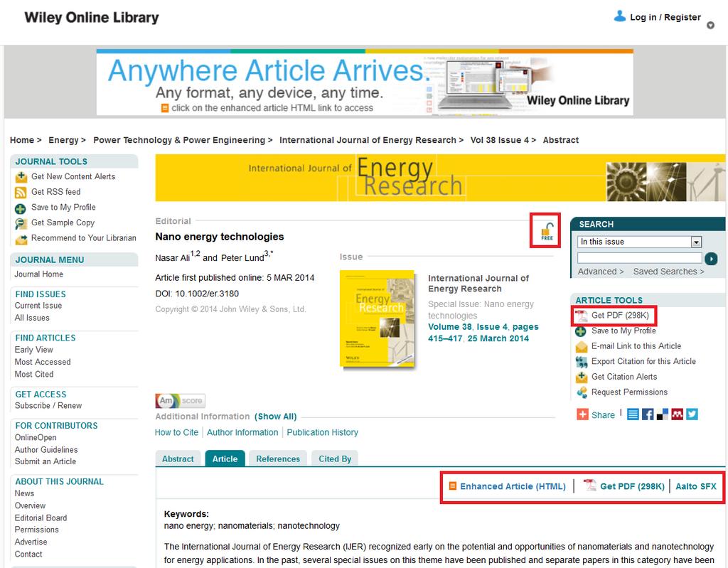The height and width of the screenshot is (568, 728).
Task: Open Journal Home in the sidebar
Action: tap(38, 274)
